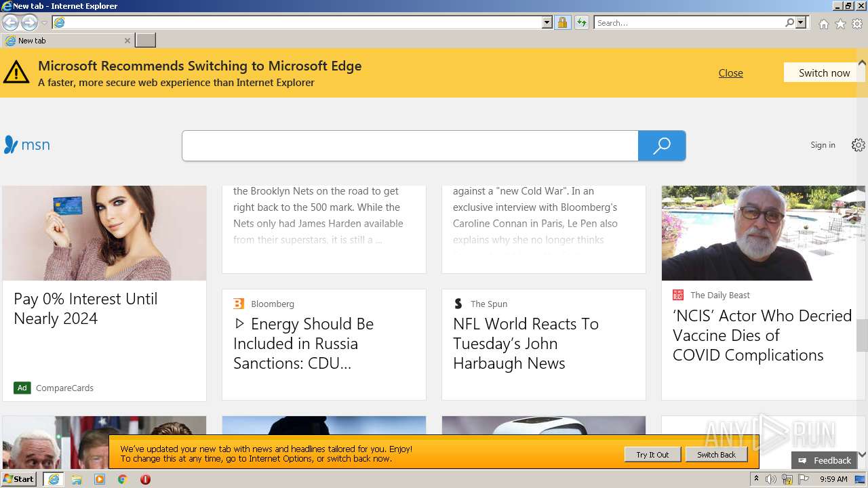Click The Daily Beast source icon
Image resolution: width=868 pixels, height=488 pixels.
(678, 295)
